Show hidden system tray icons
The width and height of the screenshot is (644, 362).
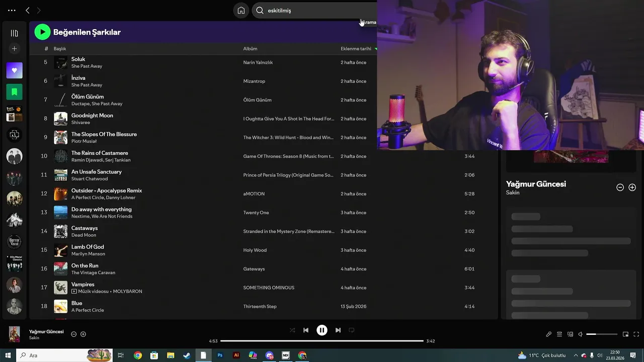pos(576,355)
